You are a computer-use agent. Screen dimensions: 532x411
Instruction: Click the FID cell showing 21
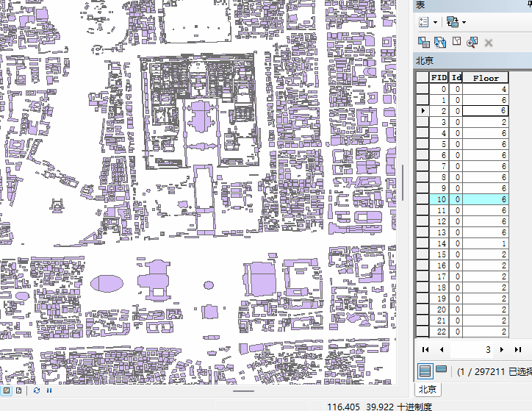tap(439, 321)
